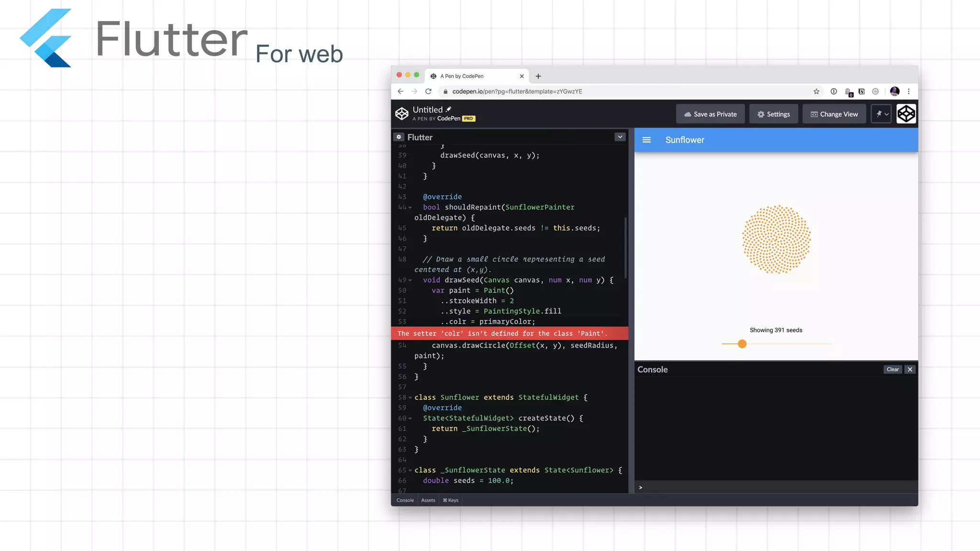The width and height of the screenshot is (980, 551).
Task: Click the Change View button
Action: click(x=834, y=114)
